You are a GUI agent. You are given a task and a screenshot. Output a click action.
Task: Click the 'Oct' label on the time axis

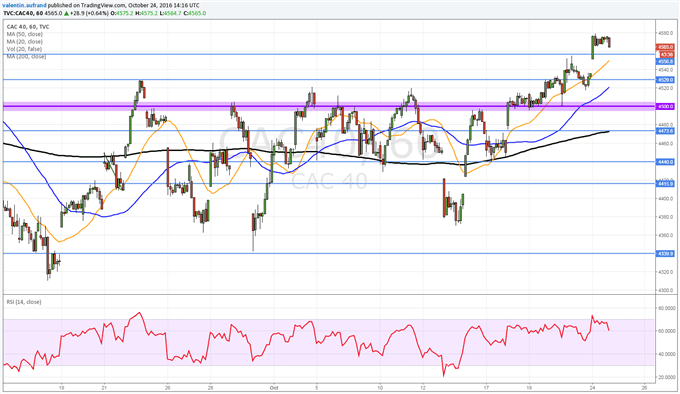point(273,387)
